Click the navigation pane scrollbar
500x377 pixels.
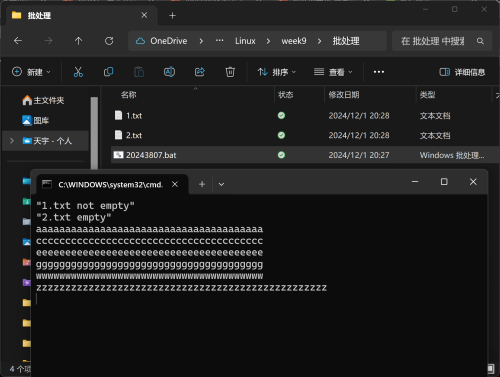[x=94, y=133]
